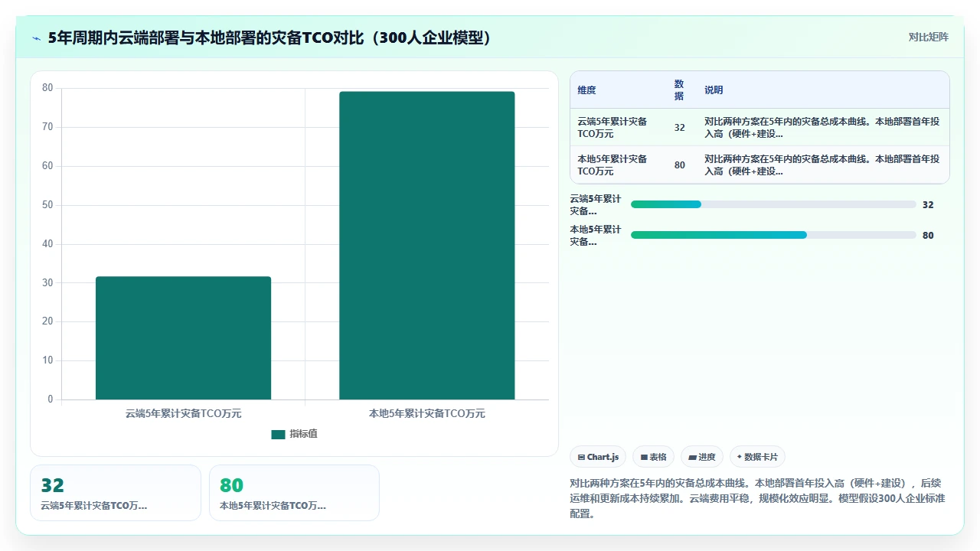The height and width of the screenshot is (551, 980).
Task: Click the icon in 进度 chip
Action: 692,457
